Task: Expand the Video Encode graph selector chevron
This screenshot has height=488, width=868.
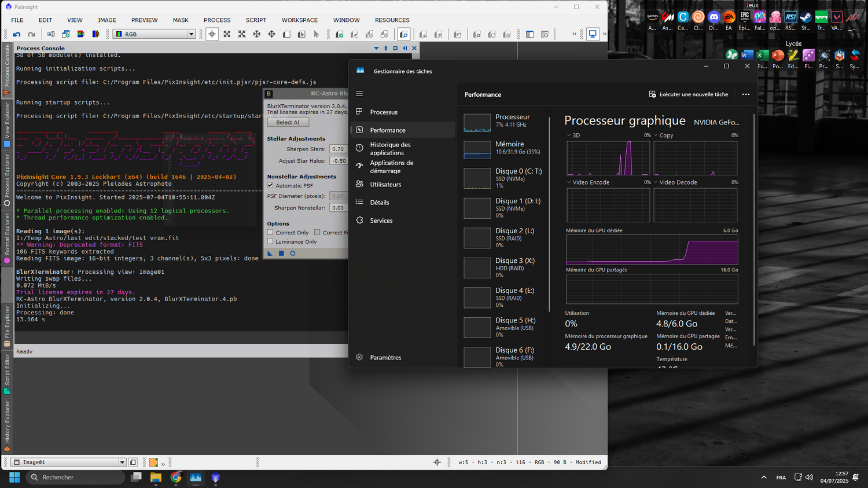Action: (569, 182)
